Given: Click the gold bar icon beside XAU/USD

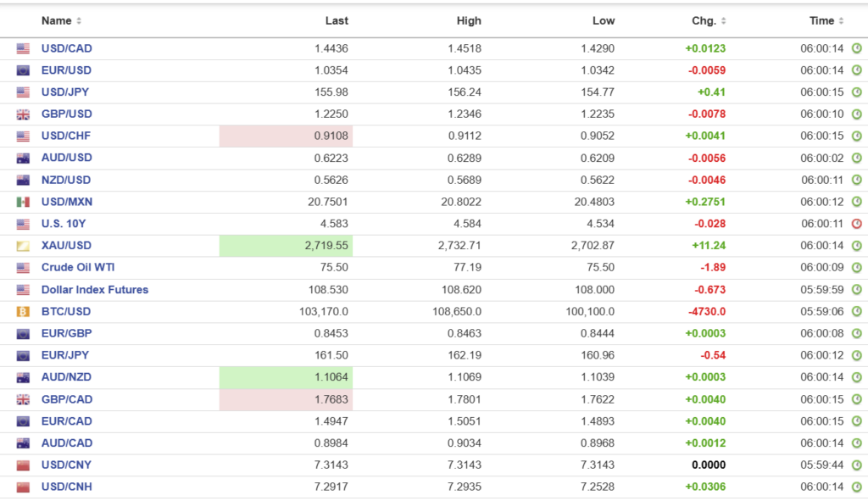Looking at the screenshot, I should [23, 246].
